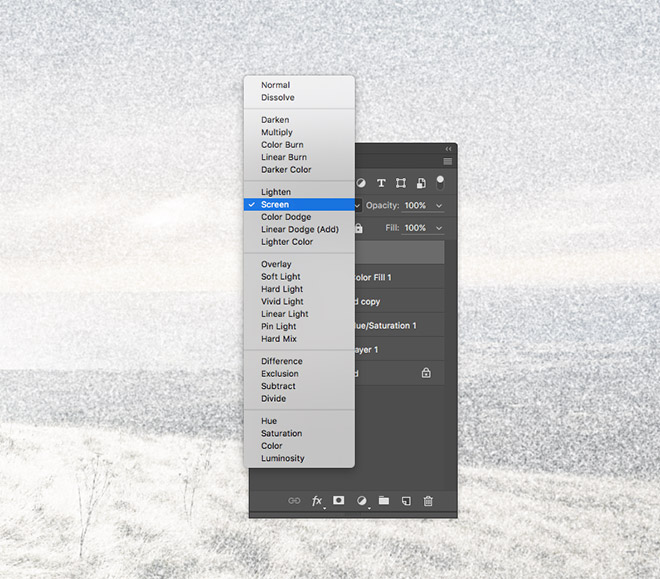Viewport: 660px width, 579px height.
Task: Select Overlay from blend mode list
Action: (x=276, y=265)
